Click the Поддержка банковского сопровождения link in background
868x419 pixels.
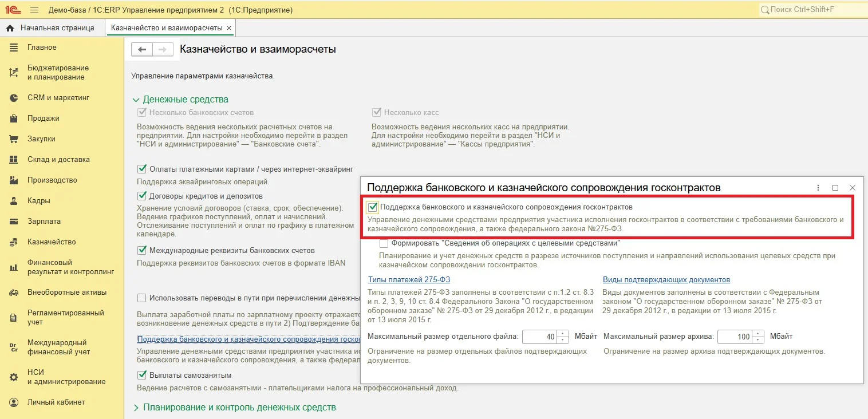click(x=248, y=339)
